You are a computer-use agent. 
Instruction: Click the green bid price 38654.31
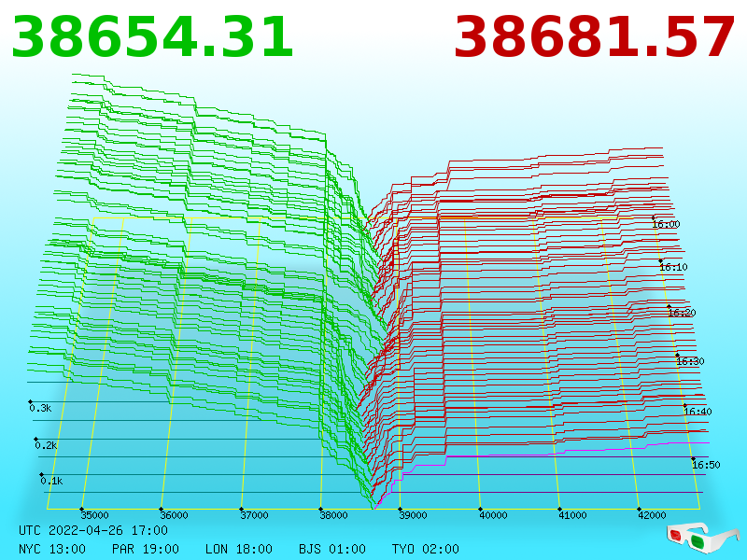(x=152, y=37)
